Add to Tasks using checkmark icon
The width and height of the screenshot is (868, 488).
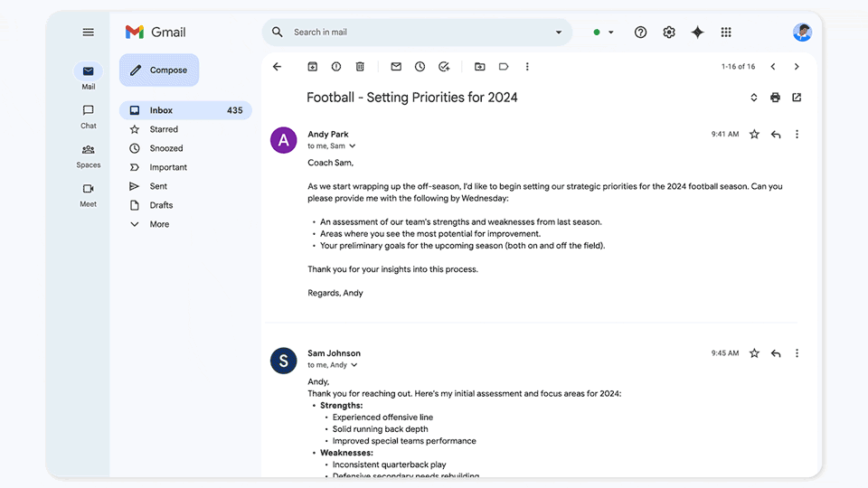coord(444,66)
